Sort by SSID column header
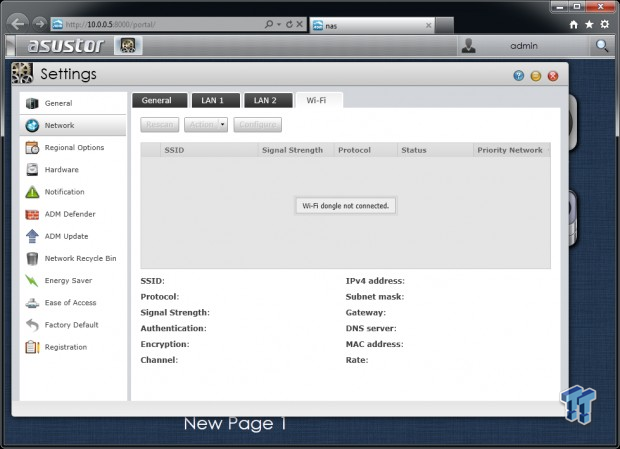620x449 pixels. 209,150
